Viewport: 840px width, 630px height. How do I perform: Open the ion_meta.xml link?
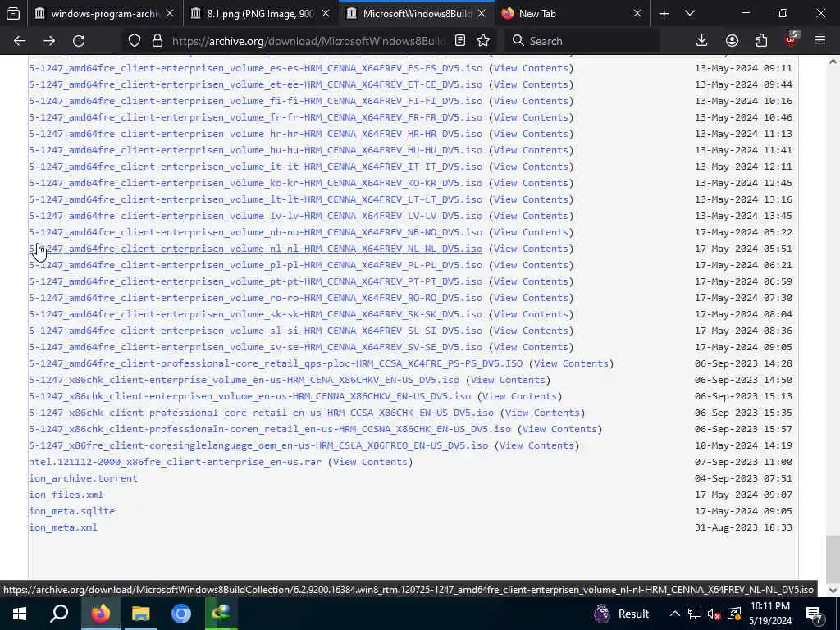pyautogui.click(x=63, y=527)
